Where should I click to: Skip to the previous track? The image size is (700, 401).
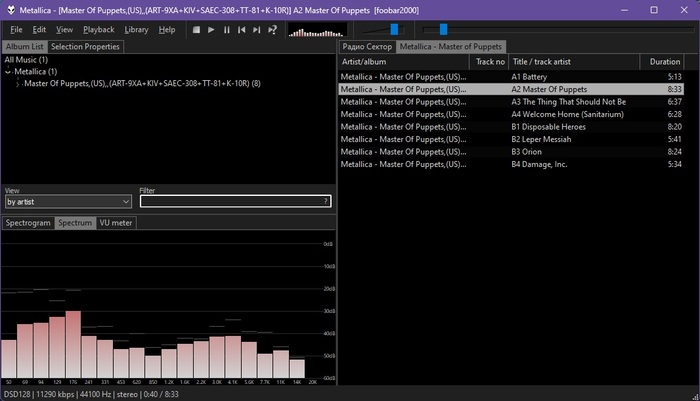tap(242, 30)
